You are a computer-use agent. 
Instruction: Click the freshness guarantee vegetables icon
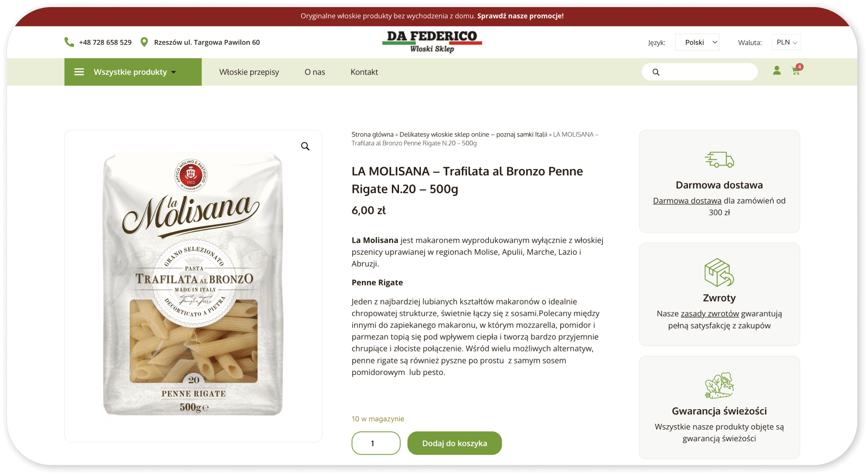(x=719, y=385)
